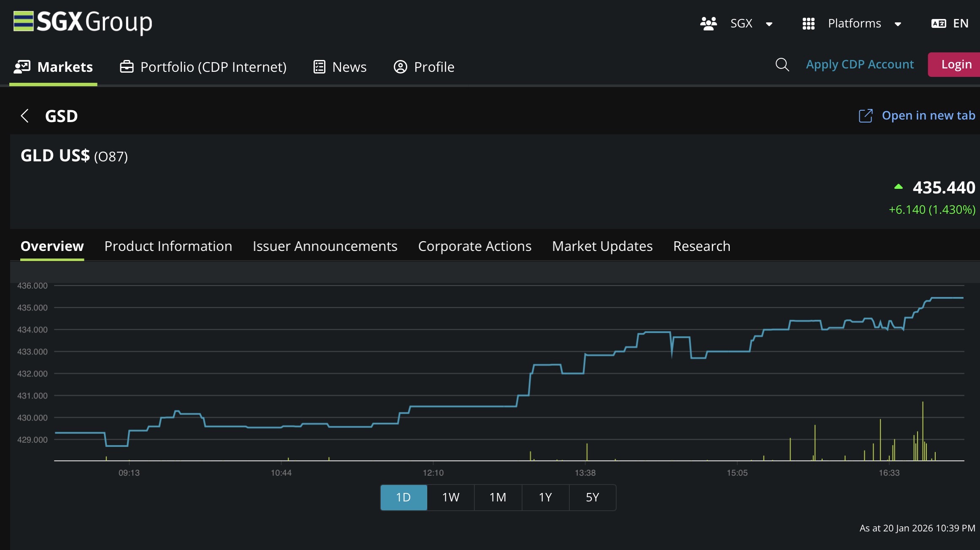Image resolution: width=980 pixels, height=550 pixels.
Task: Click Apply CDP Account link
Action: coord(859,64)
